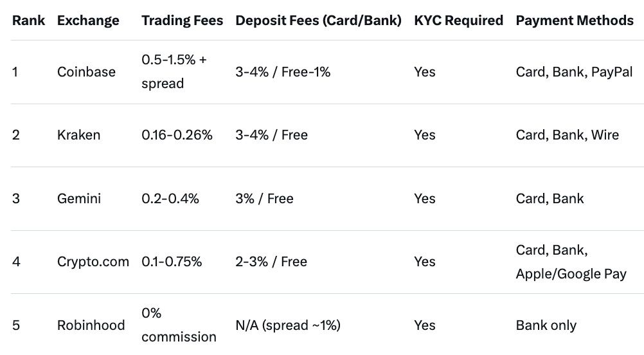Select the Robinhood exchange cell
Screen dimensions: 644x355
coord(91,325)
